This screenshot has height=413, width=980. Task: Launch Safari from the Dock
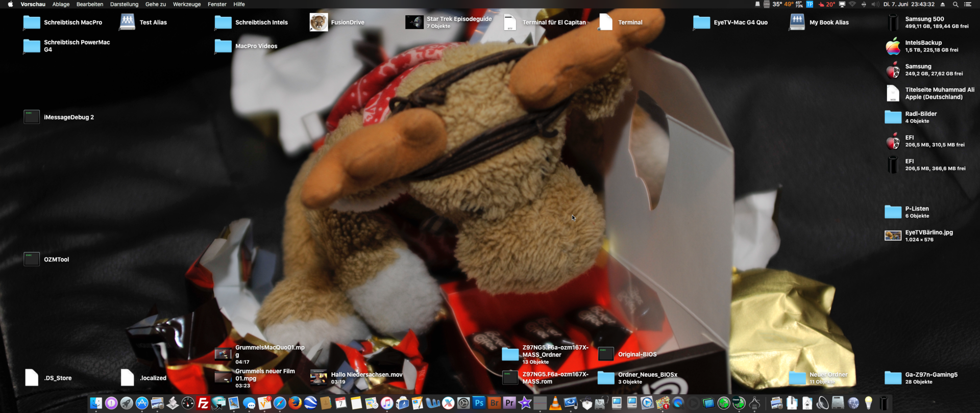tap(280, 403)
